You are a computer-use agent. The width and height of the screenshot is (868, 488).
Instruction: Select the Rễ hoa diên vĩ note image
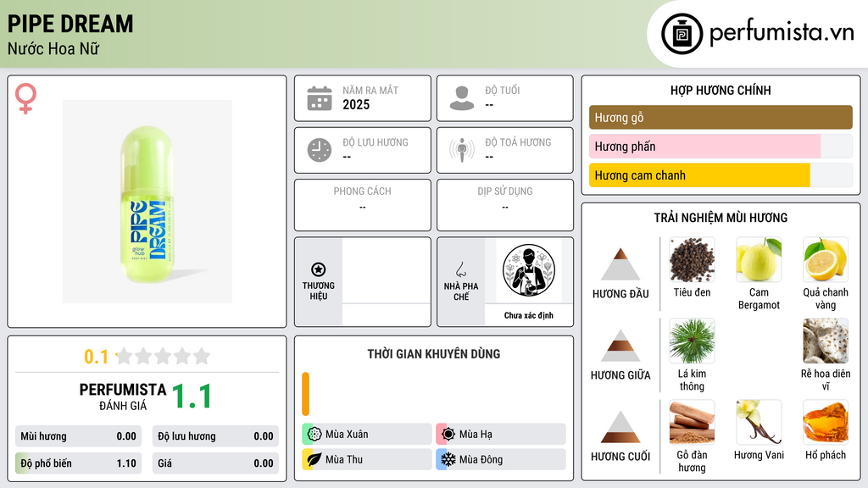[826, 341]
